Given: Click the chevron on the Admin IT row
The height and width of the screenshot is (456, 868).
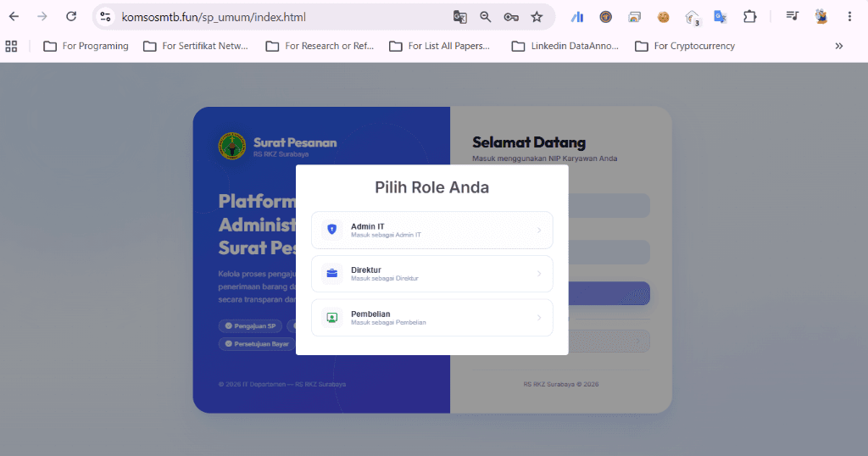Looking at the screenshot, I should point(539,231).
